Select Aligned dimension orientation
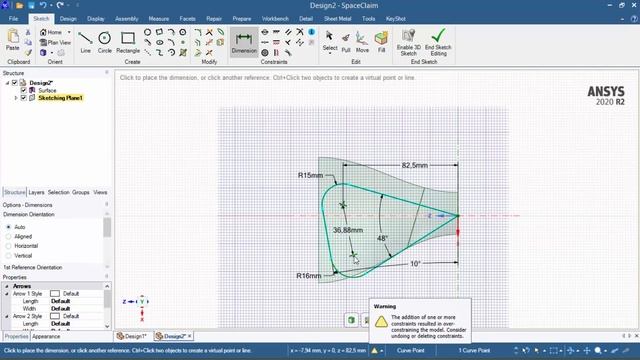Screen dimensions: 640x360 (x=9, y=236)
